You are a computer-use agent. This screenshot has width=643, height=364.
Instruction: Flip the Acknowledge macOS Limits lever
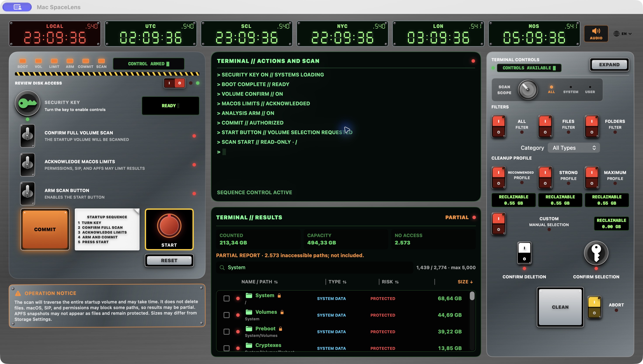coord(28,165)
